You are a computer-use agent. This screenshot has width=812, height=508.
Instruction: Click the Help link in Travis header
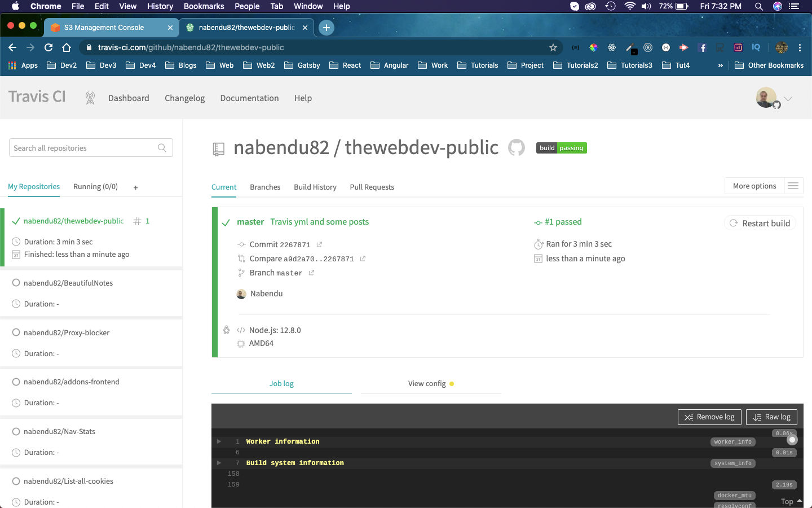(x=303, y=98)
